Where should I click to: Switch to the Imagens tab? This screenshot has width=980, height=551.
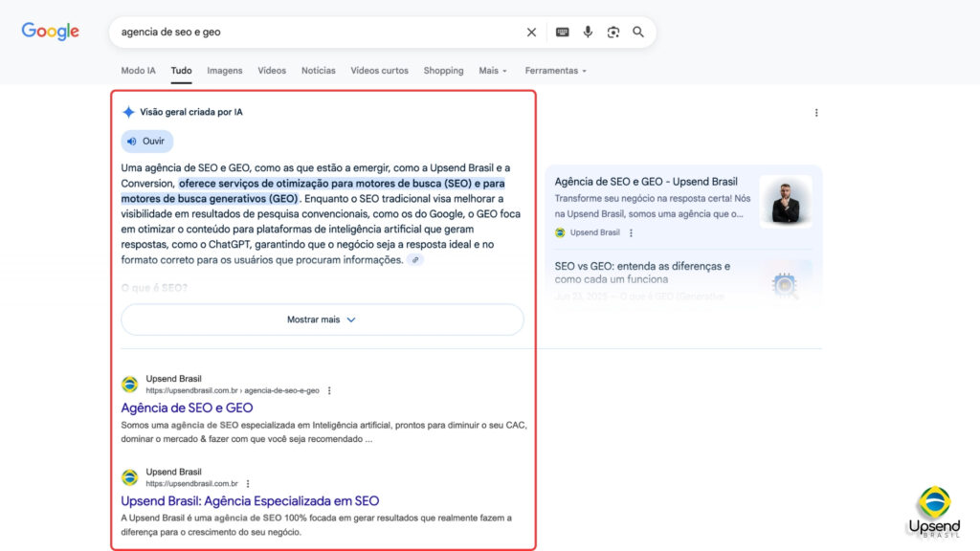[x=224, y=71]
